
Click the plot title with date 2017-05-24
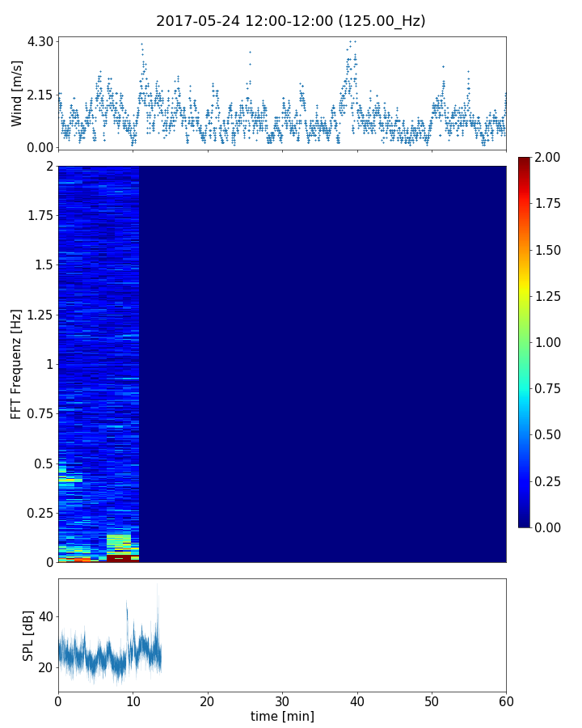[291, 21]
